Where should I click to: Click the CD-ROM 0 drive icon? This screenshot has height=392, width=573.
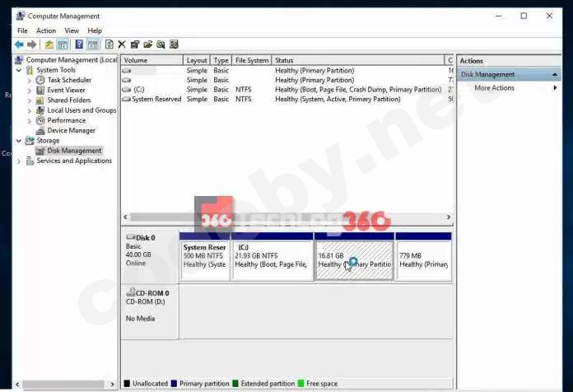[130, 292]
